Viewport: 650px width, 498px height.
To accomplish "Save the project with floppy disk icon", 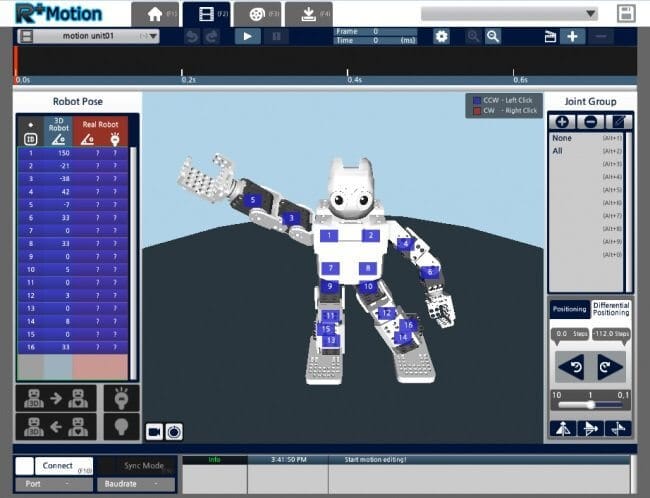I will click(626, 14).
